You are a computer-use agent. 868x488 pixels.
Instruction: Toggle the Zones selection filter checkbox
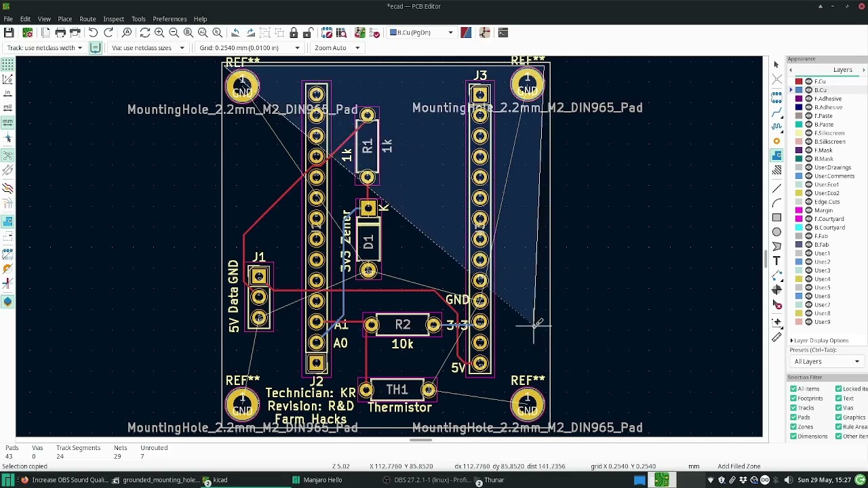[793, 427]
